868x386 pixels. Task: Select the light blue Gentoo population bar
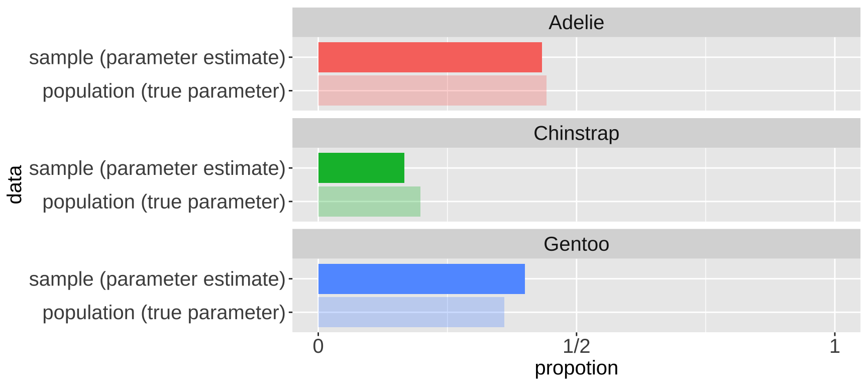coord(411,312)
